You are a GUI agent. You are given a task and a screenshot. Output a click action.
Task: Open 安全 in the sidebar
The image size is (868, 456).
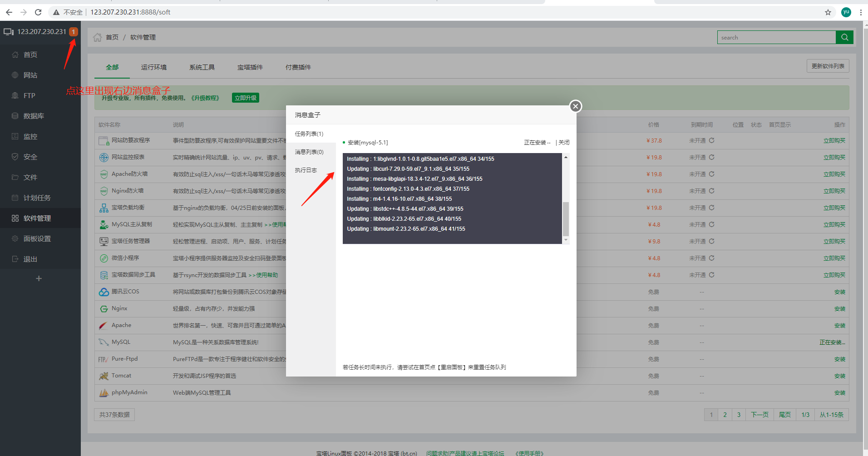pyautogui.click(x=30, y=157)
